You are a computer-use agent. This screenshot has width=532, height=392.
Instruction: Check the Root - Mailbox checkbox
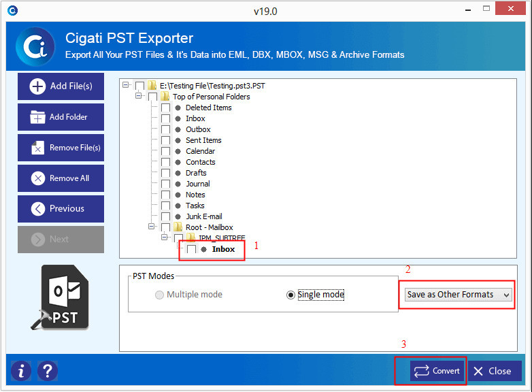[x=165, y=227]
